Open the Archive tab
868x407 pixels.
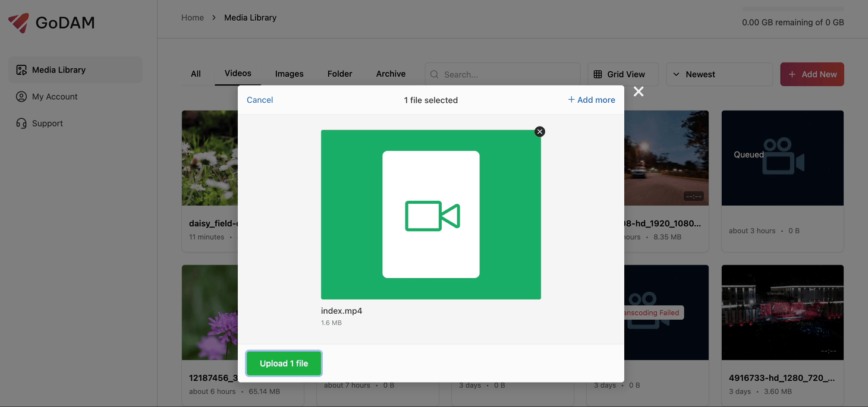(391, 74)
